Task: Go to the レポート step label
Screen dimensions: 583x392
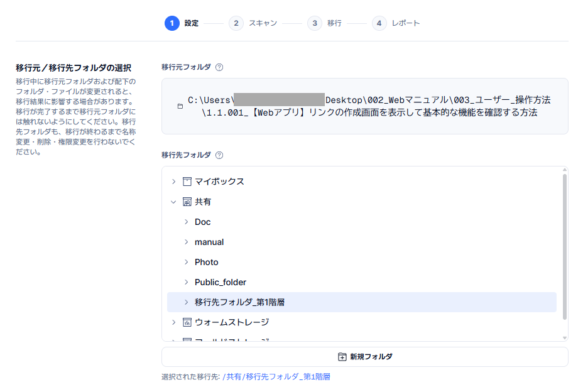Action: click(x=406, y=23)
